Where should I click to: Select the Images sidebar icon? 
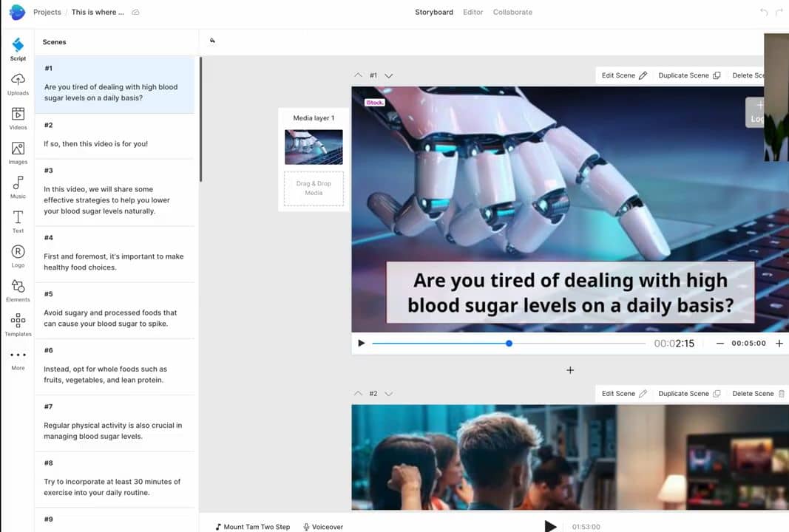tap(18, 149)
